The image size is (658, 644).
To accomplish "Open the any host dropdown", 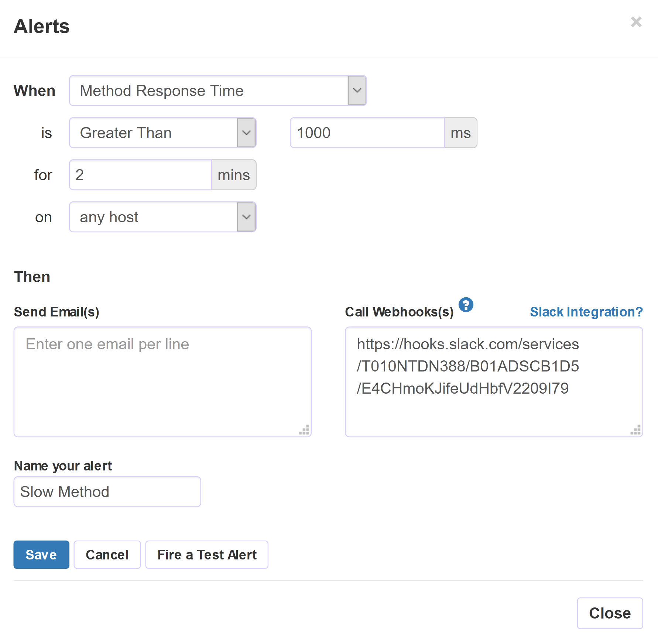I will point(246,217).
